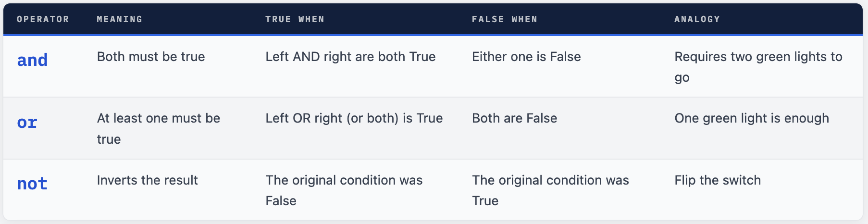Click the "Either one is False" cell
The width and height of the screenshot is (868, 224).
526,57
